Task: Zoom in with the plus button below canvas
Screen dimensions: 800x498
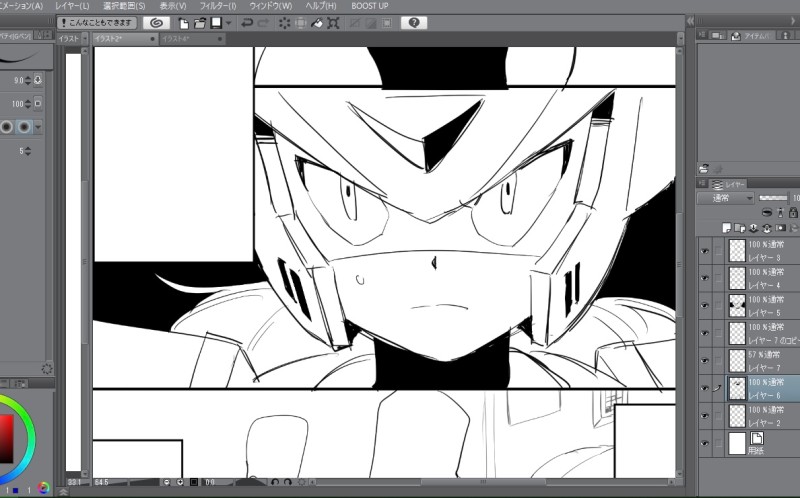Action: (180, 482)
